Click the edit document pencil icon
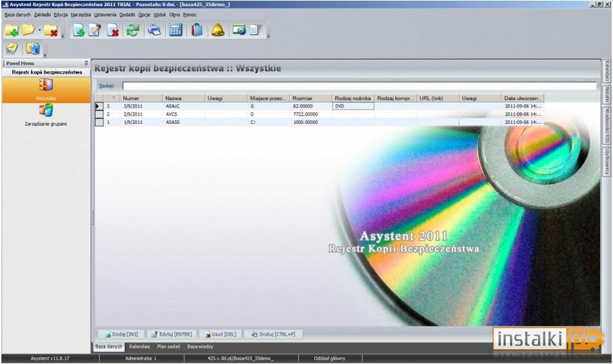Screen dimensions: 613x364 95,30
